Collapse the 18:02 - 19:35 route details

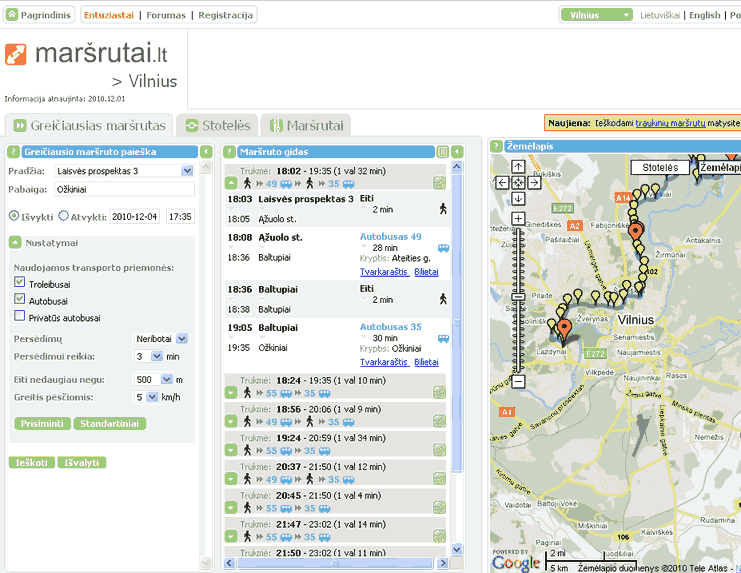coord(231,183)
